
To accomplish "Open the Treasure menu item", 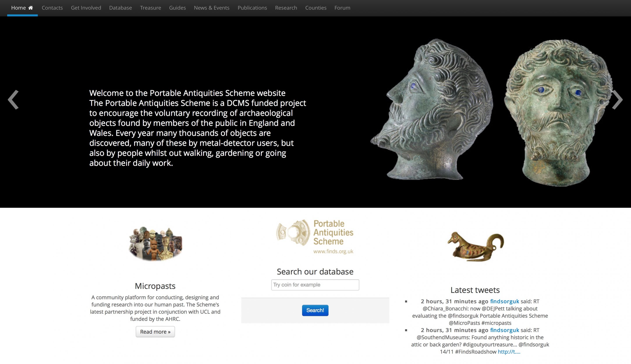I will (151, 8).
